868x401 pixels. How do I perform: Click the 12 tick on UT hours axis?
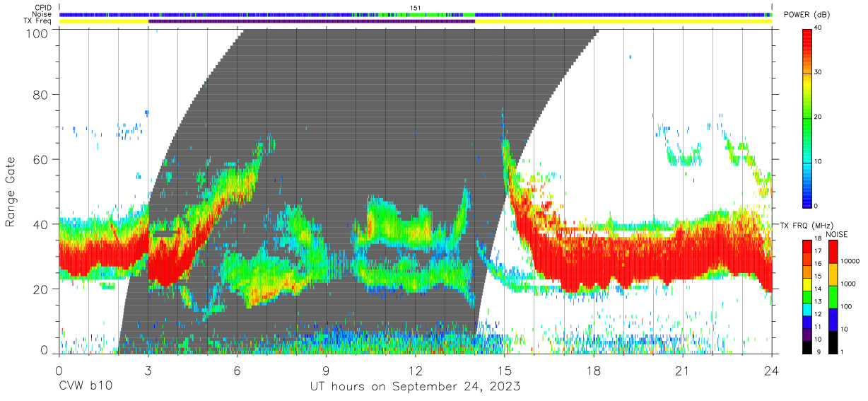click(x=415, y=370)
